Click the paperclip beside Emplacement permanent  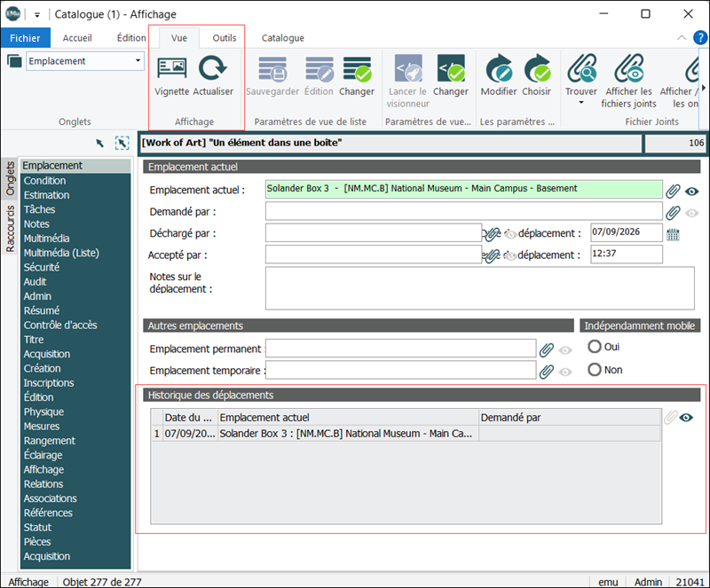point(547,349)
